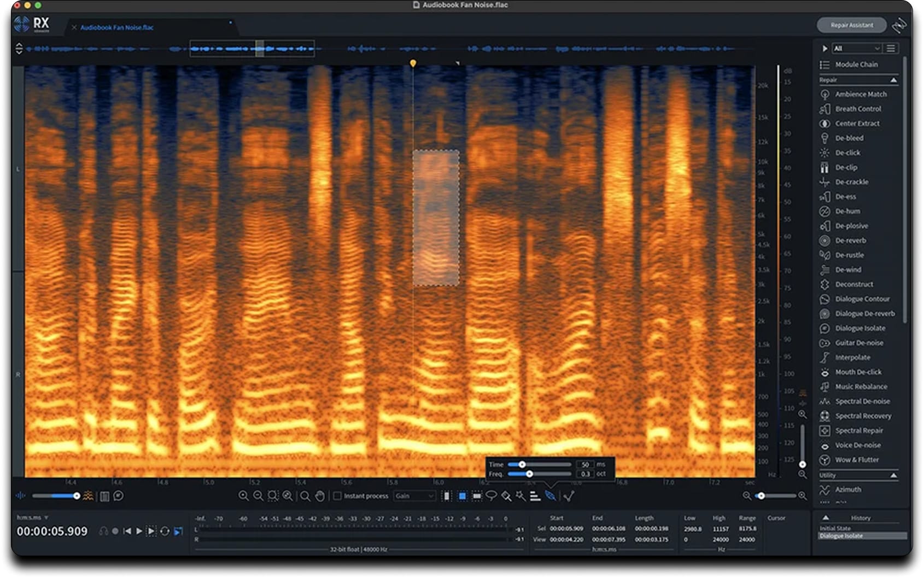Click the headphones monitoring icon
The image size is (924, 578).
pyautogui.click(x=104, y=531)
